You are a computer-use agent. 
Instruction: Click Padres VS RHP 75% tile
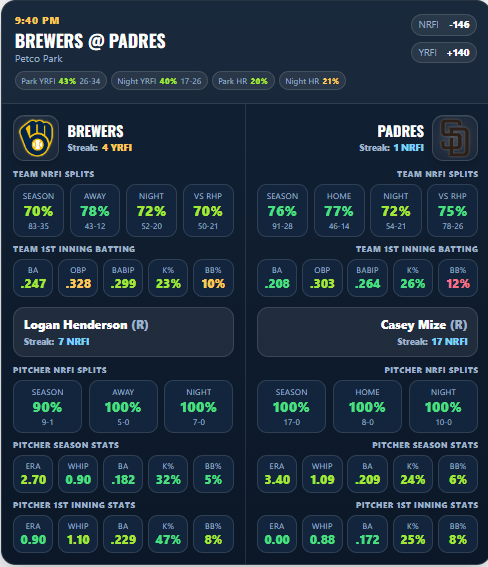pos(453,210)
